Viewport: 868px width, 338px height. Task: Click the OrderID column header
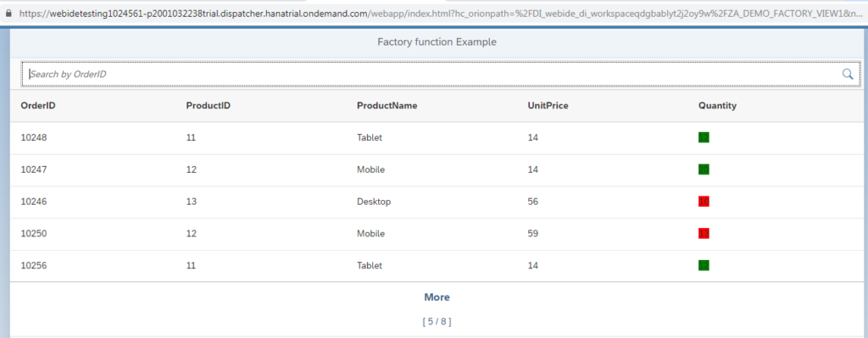38,106
